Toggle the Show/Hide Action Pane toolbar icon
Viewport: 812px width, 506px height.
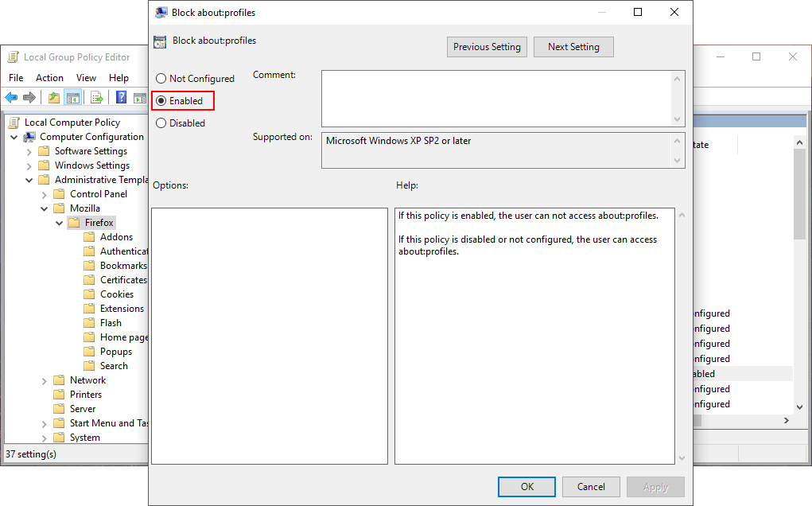click(x=140, y=97)
